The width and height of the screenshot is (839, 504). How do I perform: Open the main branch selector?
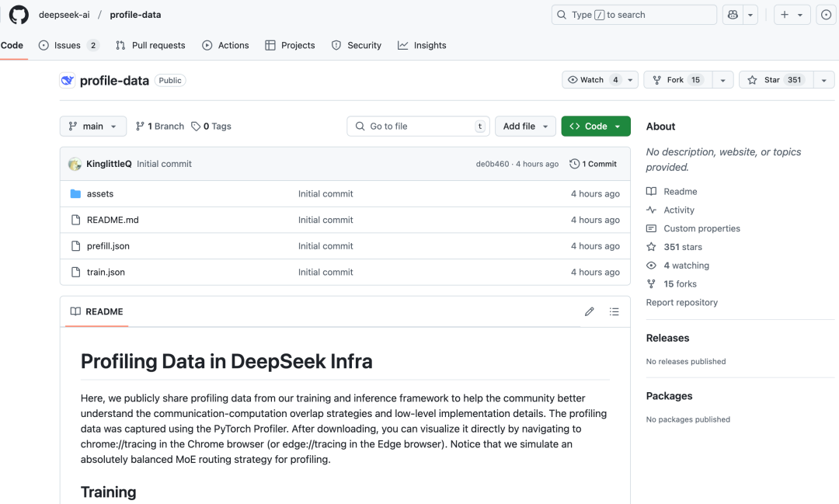pos(93,127)
